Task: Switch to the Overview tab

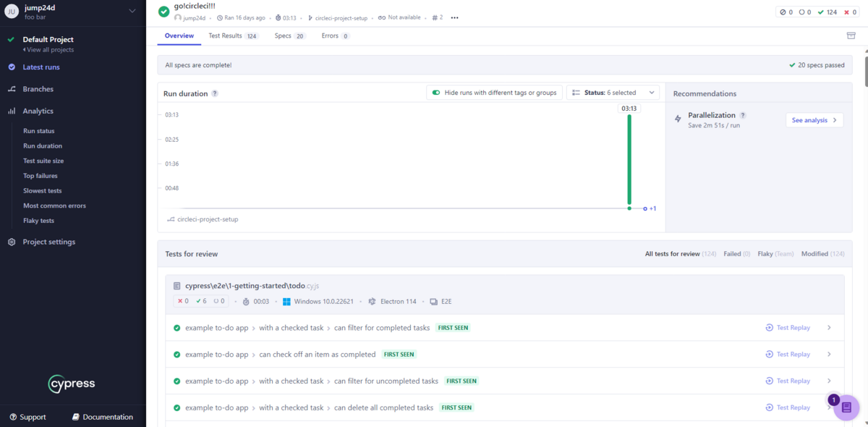Action: coord(179,35)
